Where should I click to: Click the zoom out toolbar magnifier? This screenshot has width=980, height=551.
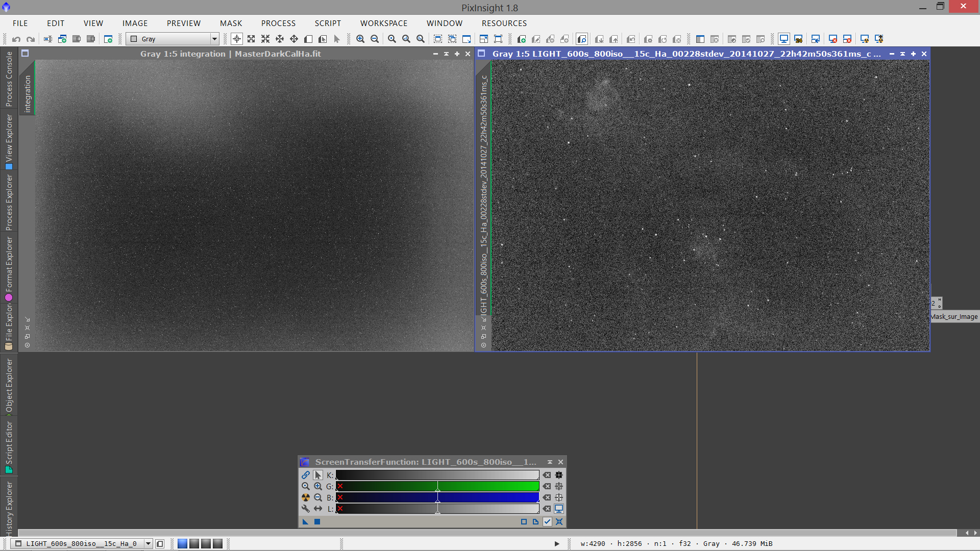click(375, 39)
